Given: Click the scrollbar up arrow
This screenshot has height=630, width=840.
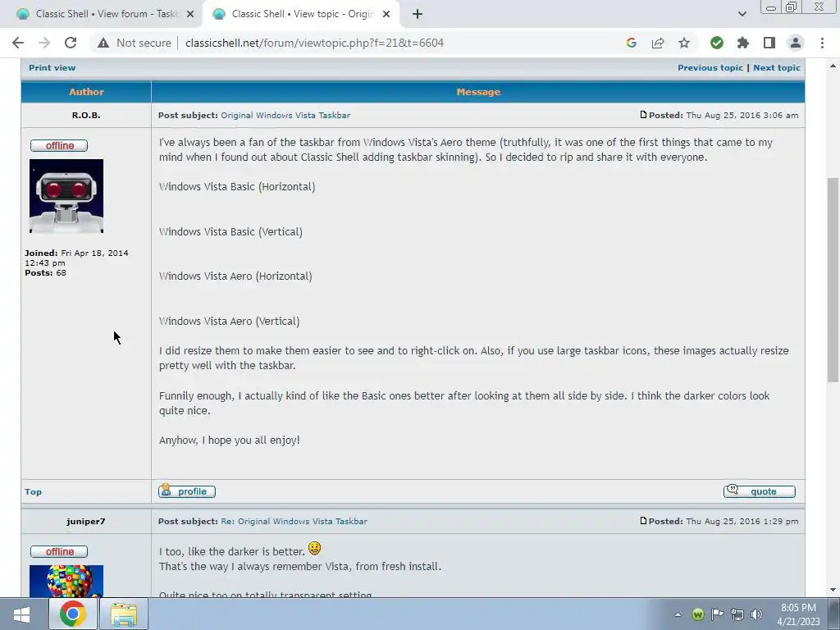Looking at the screenshot, I should (x=833, y=66).
